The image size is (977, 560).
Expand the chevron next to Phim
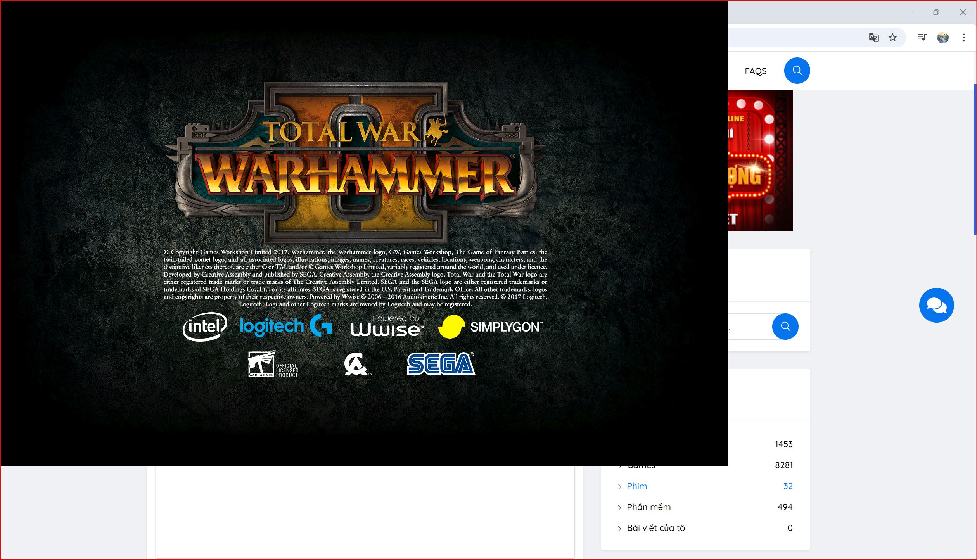(619, 487)
